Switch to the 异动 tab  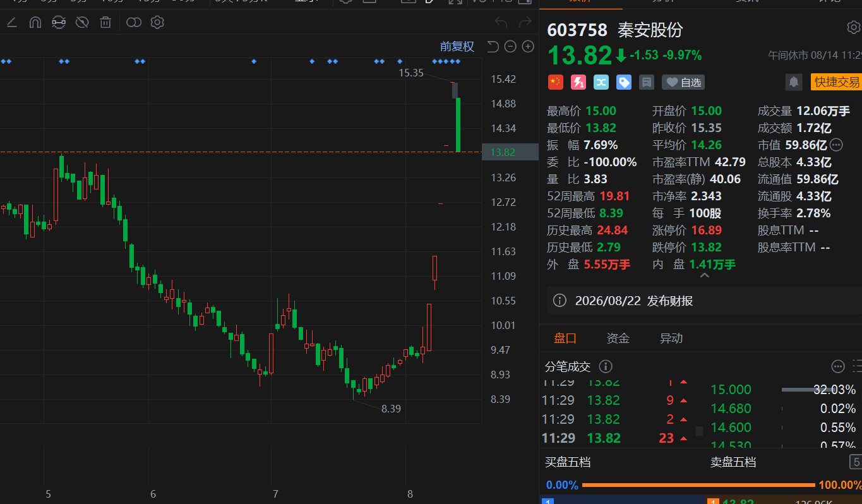coord(671,338)
